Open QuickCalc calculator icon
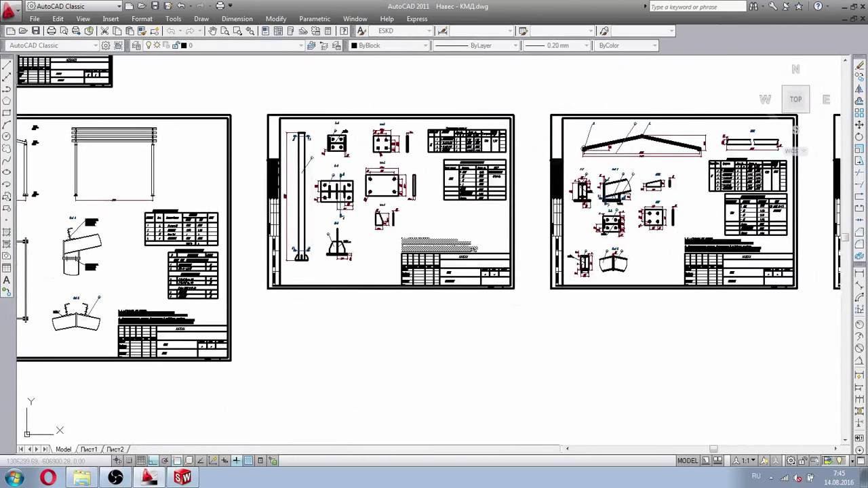The height and width of the screenshot is (488, 868). coord(328,31)
